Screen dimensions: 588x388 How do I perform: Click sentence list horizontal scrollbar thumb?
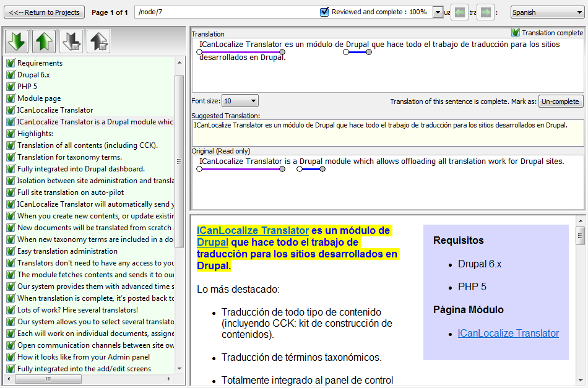[48, 379]
